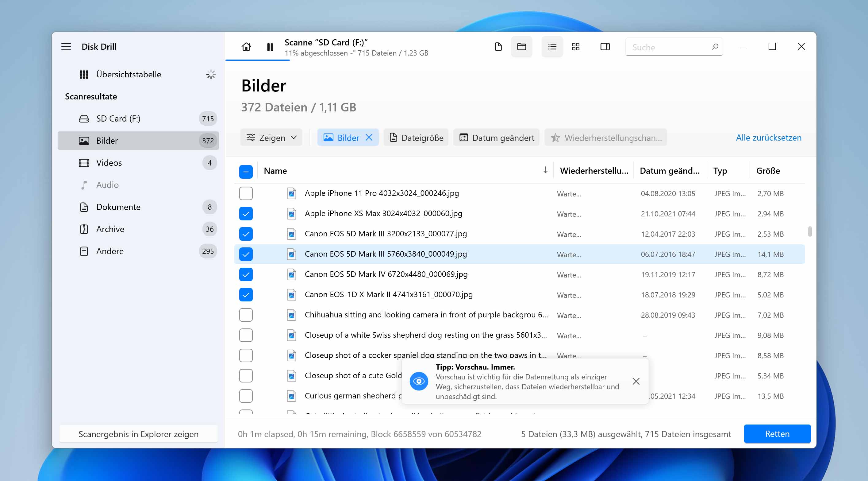This screenshot has height=481, width=868.
Task: Check Curious german shepherd file checkbox
Action: (x=246, y=396)
